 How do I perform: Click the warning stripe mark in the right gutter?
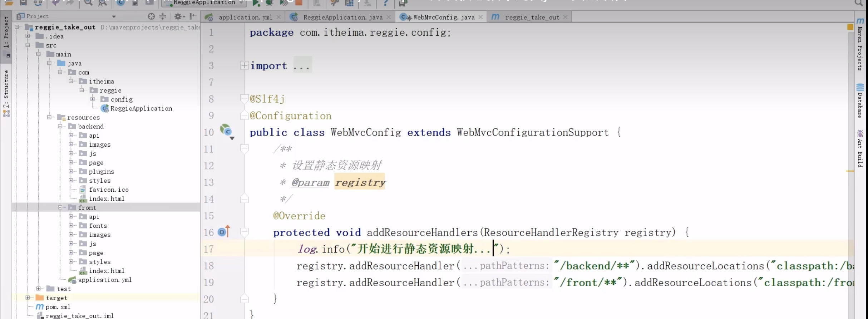click(x=850, y=171)
